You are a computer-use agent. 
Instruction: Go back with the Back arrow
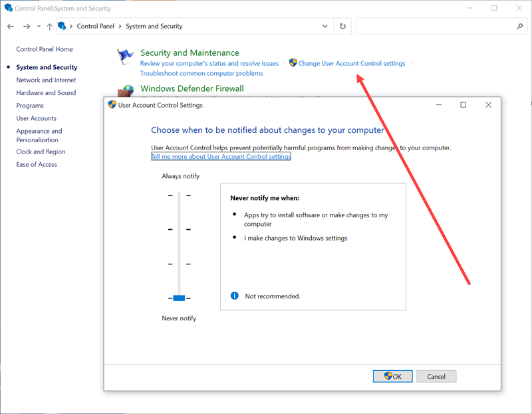tap(11, 26)
